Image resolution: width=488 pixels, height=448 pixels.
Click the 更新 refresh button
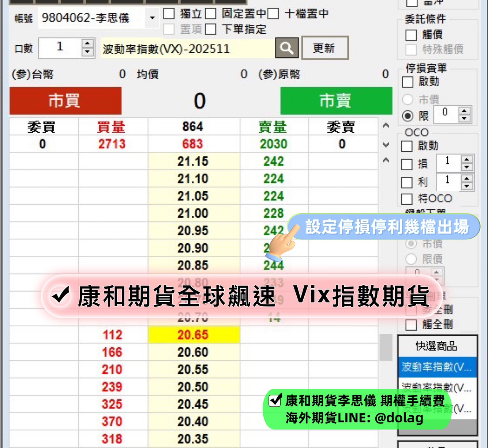click(324, 48)
